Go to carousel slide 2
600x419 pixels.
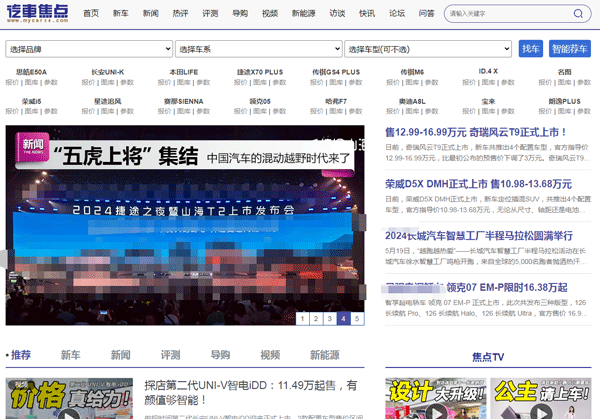click(x=316, y=318)
